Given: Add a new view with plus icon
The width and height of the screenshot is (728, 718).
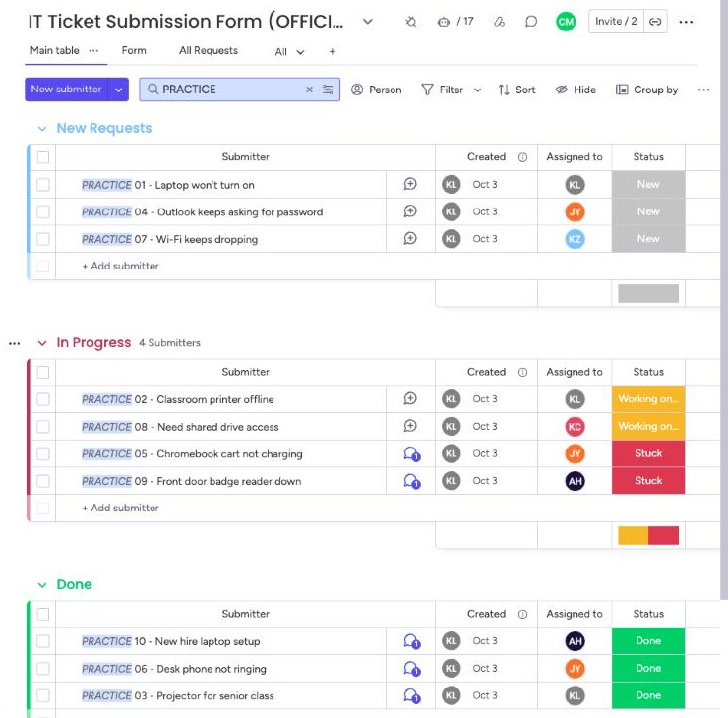Looking at the screenshot, I should 332,51.
